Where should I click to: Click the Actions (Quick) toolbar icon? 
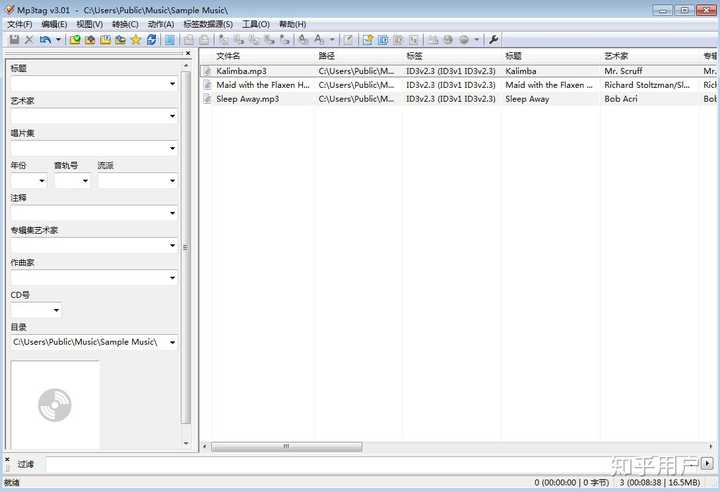coord(319,40)
